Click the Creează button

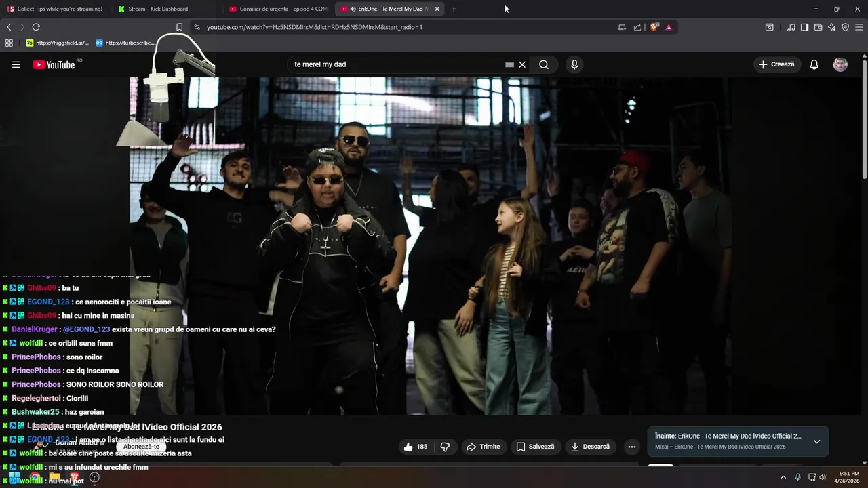[x=776, y=64]
